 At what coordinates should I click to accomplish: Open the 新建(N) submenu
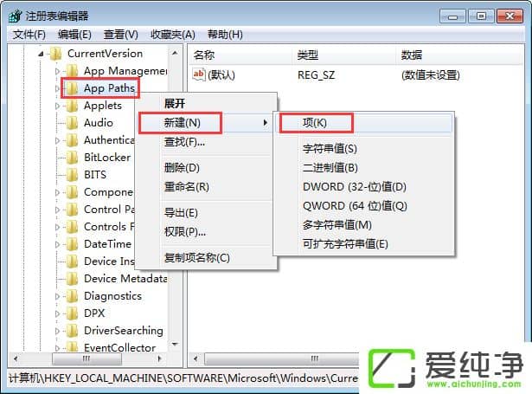[207, 123]
